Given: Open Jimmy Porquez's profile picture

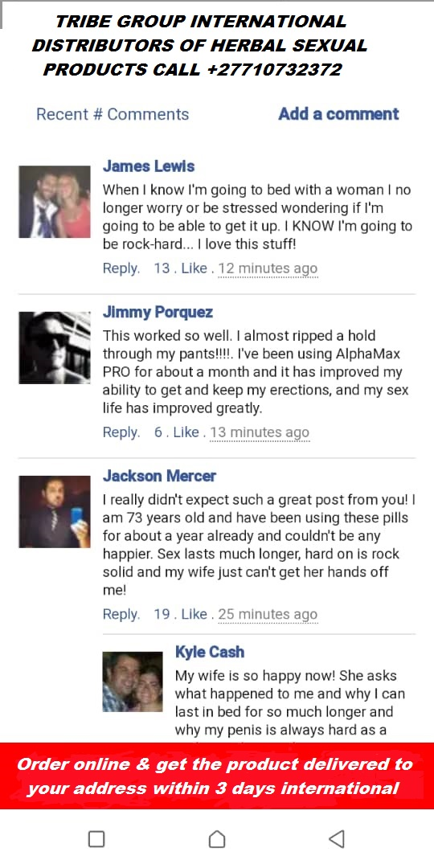Looking at the screenshot, I should (55, 348).
